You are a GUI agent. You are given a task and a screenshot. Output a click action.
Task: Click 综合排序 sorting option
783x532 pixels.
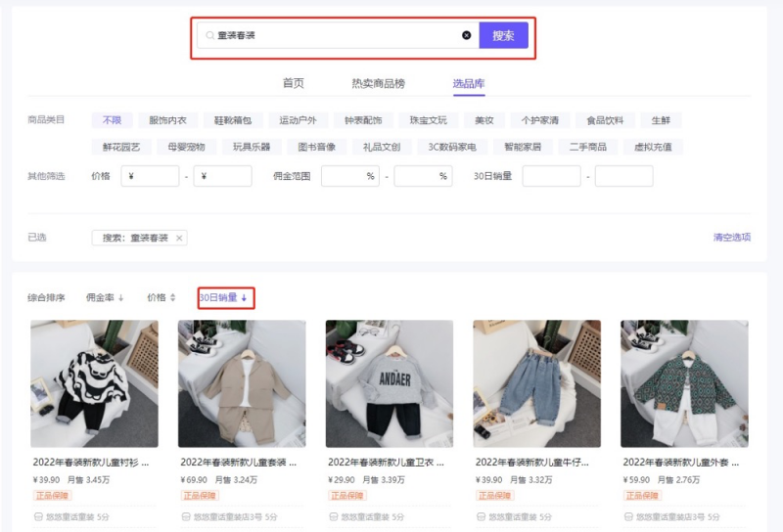tap(46, 297)
